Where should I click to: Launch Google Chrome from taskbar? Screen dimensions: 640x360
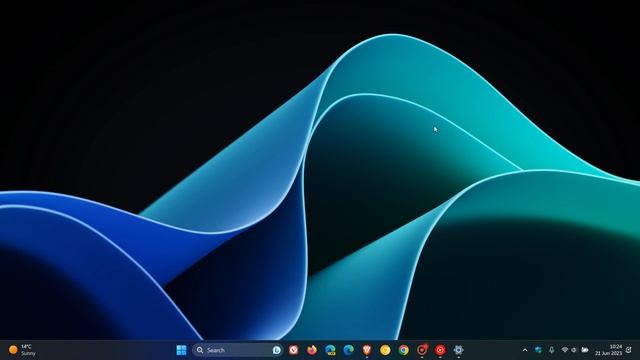pos(403,350)
